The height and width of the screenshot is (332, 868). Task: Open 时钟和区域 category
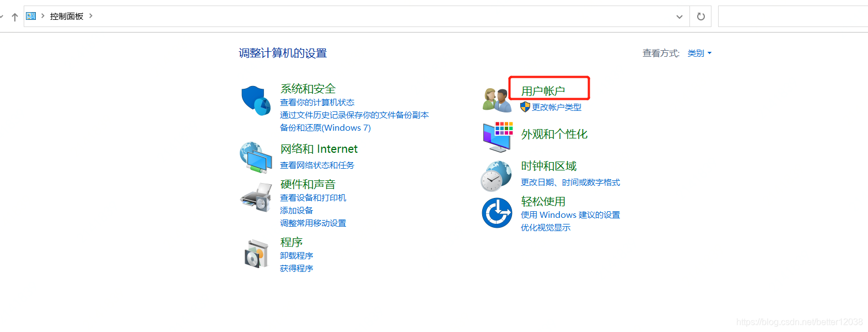pos(549,166)
